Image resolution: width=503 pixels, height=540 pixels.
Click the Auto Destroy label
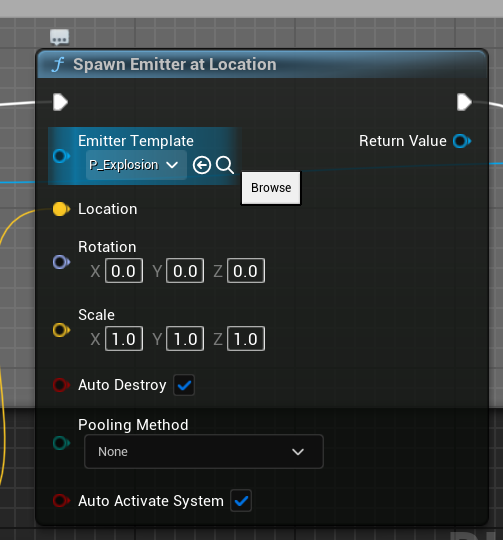pos(122,385)
